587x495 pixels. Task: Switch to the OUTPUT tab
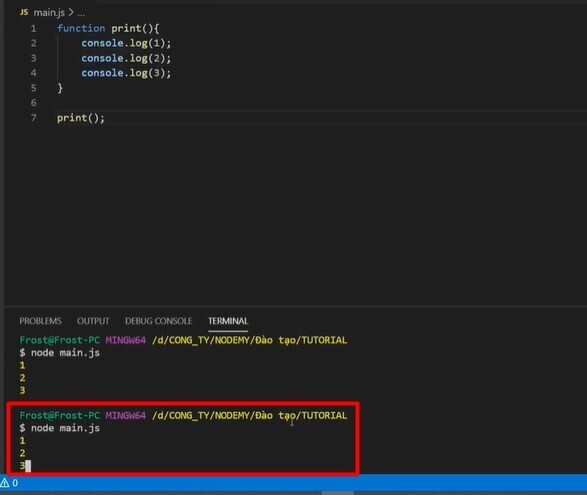pyautogui.click(x=93, y=321)
